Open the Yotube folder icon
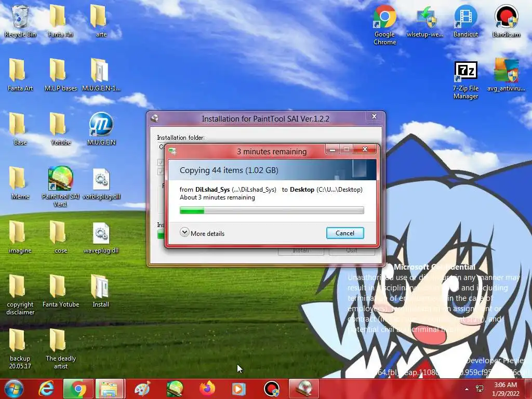The image size is (532, 399). coord(60,129)
